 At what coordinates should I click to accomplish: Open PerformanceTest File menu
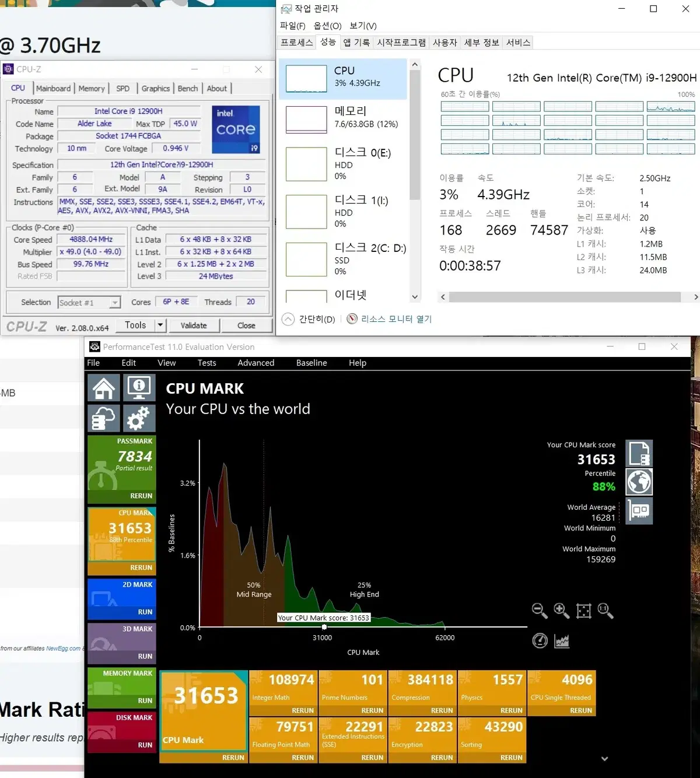pyautogui.click(x=93, y=363)
